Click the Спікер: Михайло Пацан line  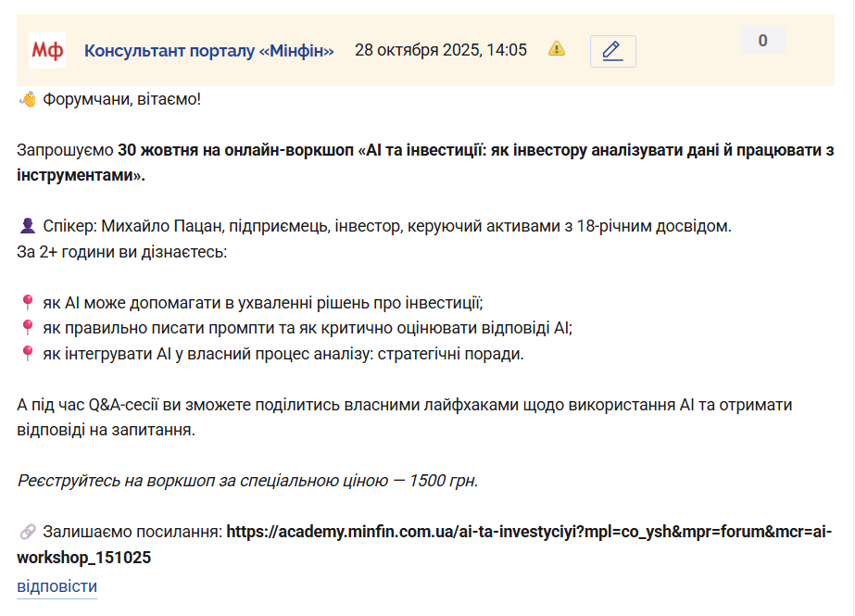click(387, 226)
